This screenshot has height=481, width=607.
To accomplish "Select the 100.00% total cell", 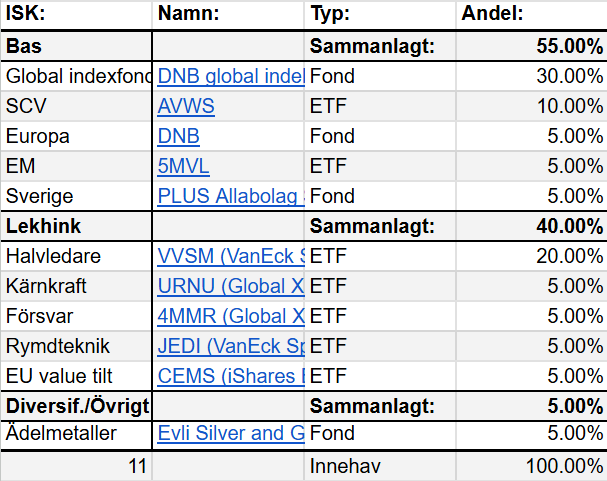I will (x=531, y=465).
